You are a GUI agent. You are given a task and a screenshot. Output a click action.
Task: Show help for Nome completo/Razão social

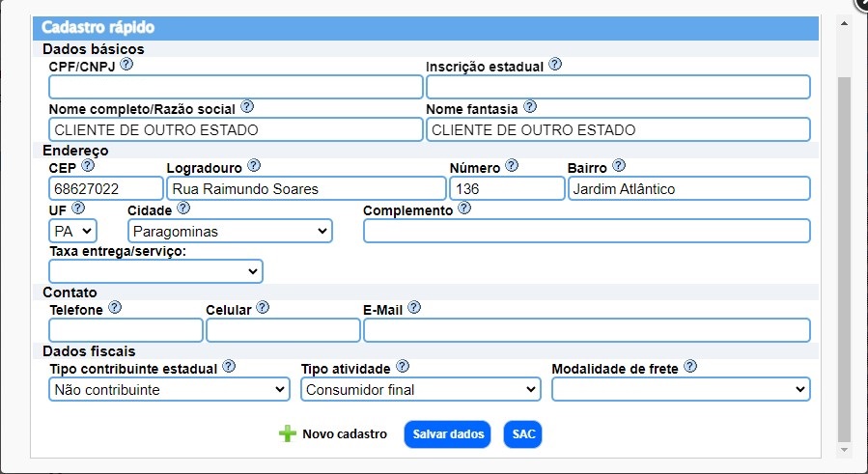coord(247,106)
